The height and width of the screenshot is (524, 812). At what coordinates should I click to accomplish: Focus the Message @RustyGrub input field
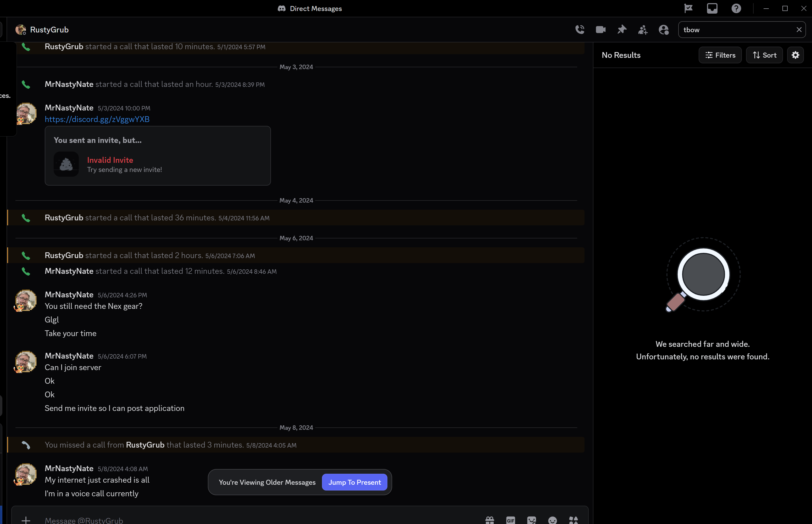238,520
